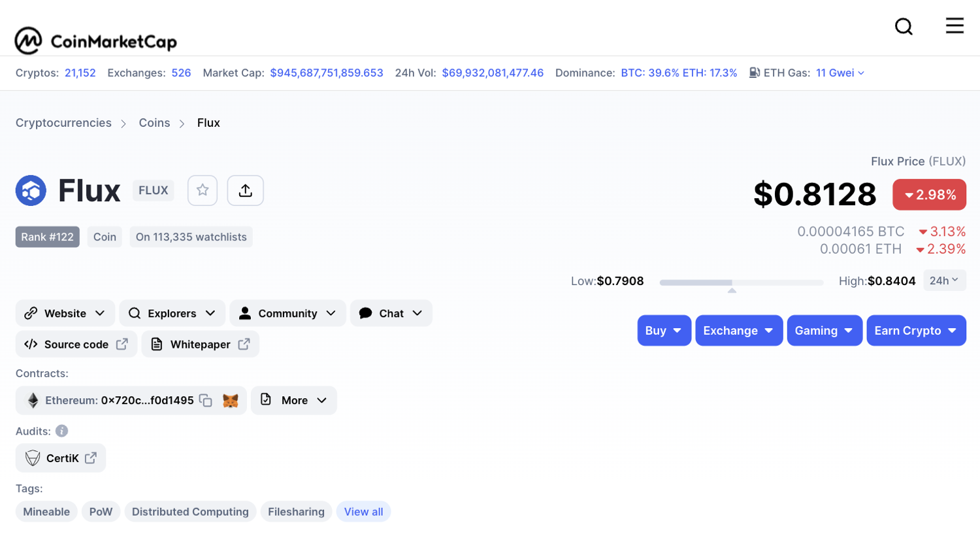Open the search magnifier icon
Viewport: 980px width, 538px height.
point(904,27)
